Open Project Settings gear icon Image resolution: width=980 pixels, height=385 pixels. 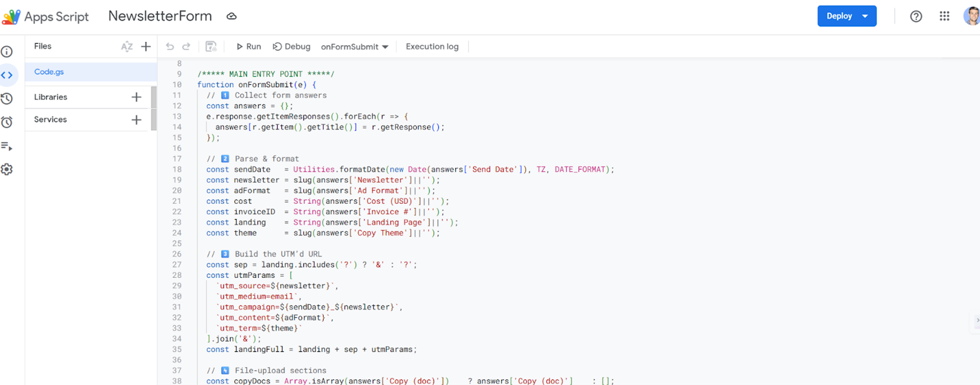[x=7, y=170]
